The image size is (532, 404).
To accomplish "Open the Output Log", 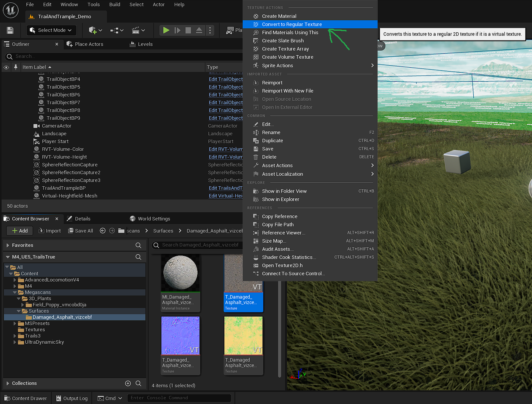I will coord(72,398).
